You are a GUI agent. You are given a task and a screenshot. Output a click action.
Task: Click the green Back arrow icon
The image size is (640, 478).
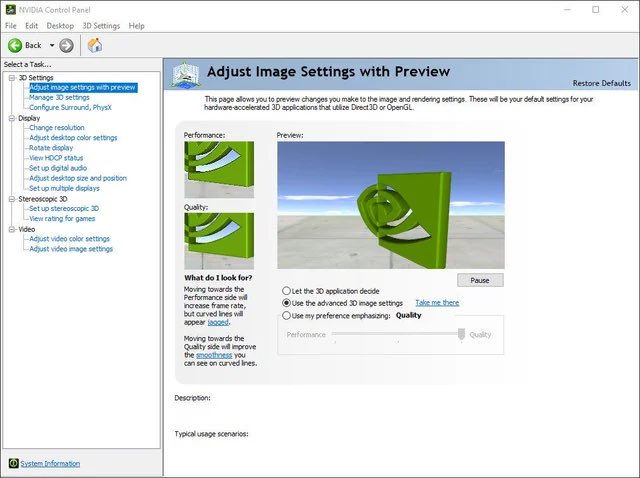[x=15, y=45]
